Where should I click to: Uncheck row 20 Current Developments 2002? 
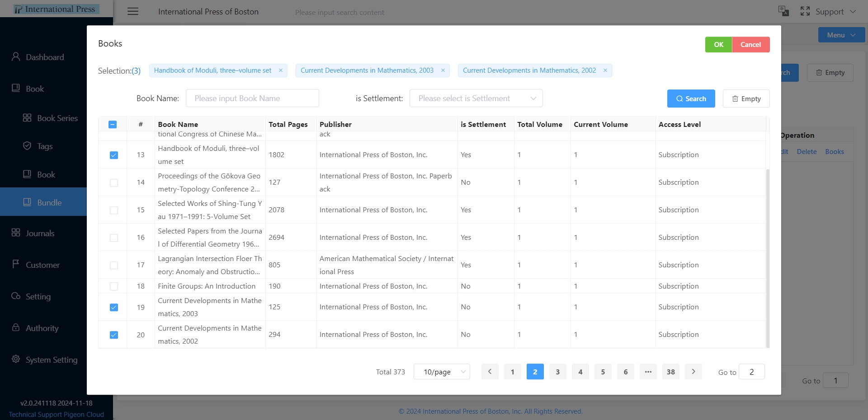(x=114, y=335)
